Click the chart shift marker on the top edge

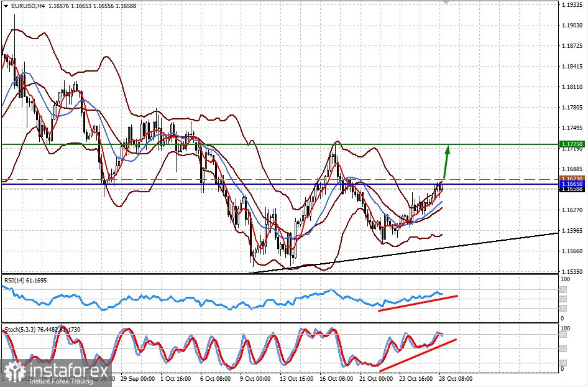pyautogui.click(x=445, y=2)
